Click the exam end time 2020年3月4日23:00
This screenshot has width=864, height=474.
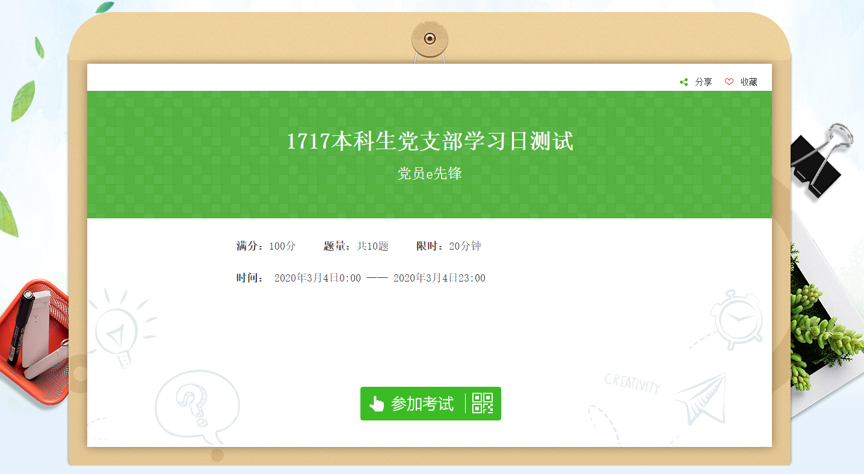point(439,278)
